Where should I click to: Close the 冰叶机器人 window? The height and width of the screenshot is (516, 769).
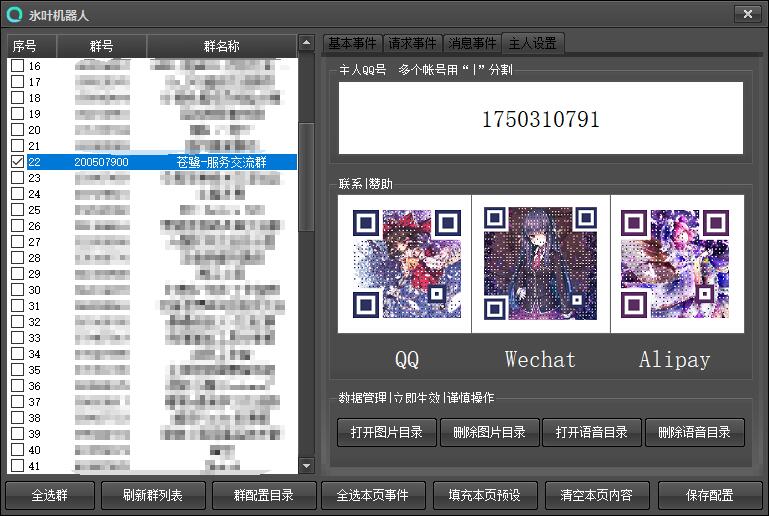[747, 14]
